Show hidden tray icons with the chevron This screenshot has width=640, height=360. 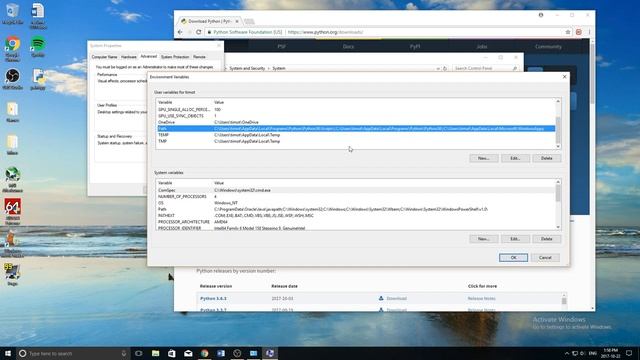[567, 353]
